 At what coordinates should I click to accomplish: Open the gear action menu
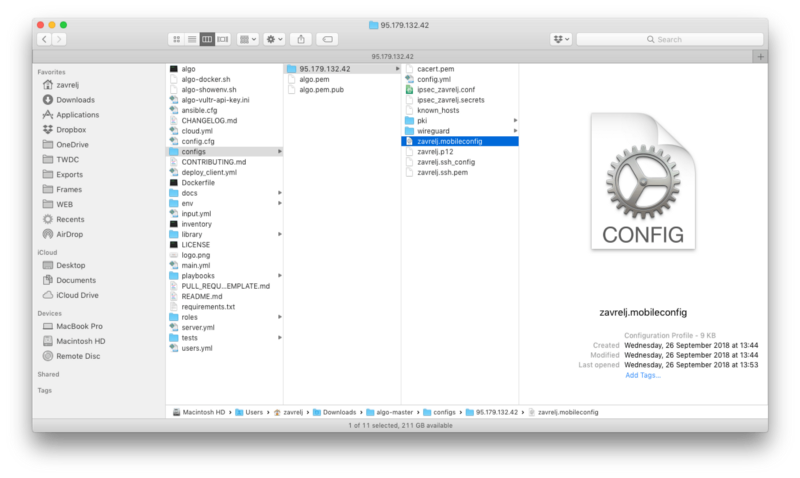[274, 39]
